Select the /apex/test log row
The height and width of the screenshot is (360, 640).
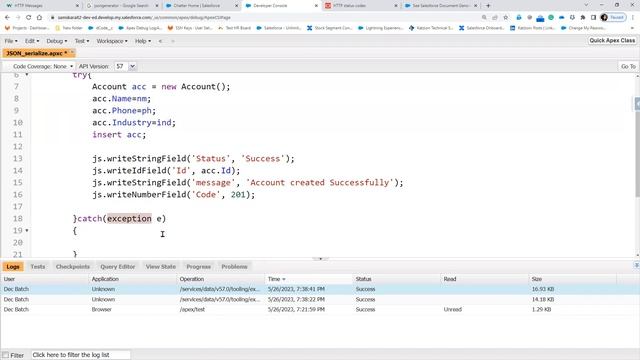click(x=320, y=309)
